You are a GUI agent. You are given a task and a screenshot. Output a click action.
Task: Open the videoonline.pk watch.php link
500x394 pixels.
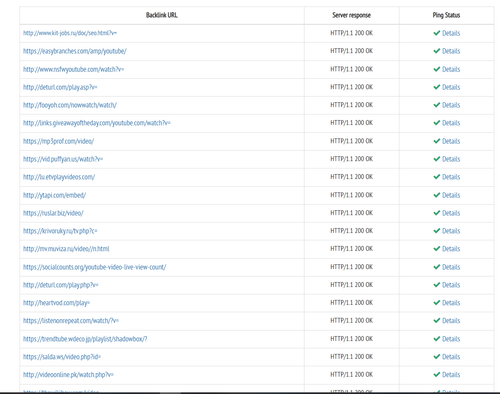point(68,375)
